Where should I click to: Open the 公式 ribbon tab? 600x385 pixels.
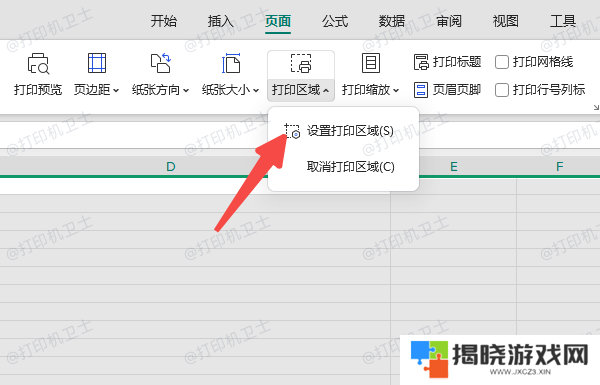[335, 21]
